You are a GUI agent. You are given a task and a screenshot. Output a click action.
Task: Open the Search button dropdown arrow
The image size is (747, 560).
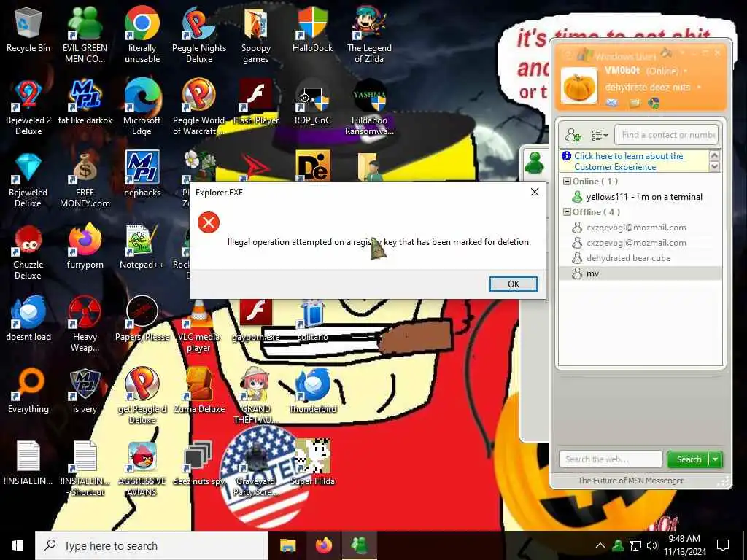click(716, 459)
